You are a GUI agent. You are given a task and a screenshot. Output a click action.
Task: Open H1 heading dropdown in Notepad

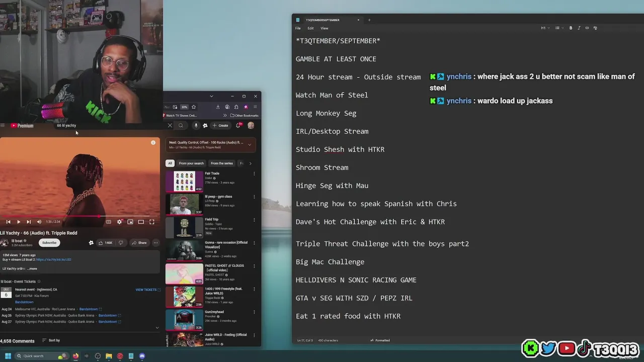point(545,28)
